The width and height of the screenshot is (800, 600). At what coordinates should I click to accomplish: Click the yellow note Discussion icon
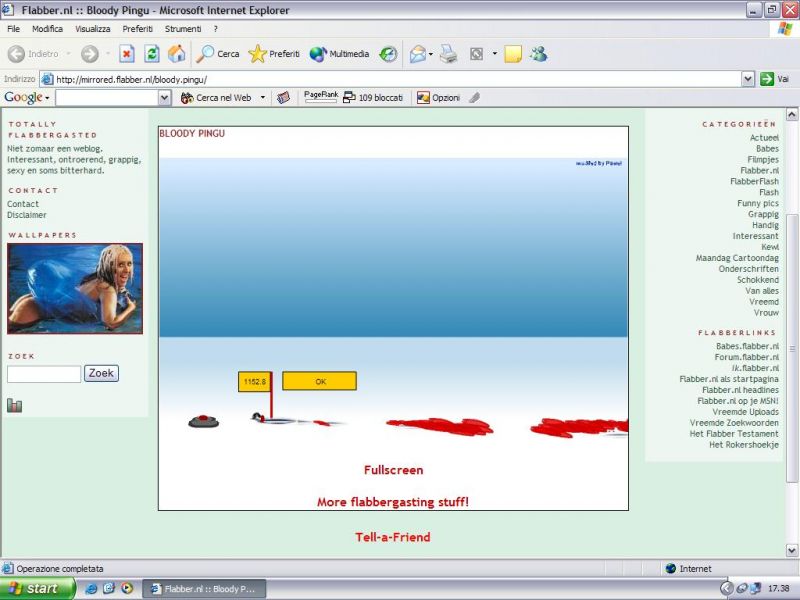(x=513, y=54)
